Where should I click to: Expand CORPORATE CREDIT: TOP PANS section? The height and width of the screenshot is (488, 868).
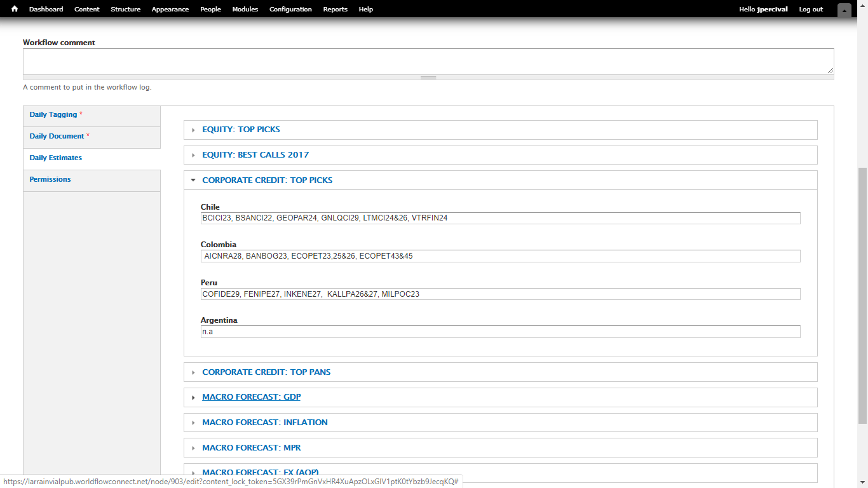coord(266,372)
